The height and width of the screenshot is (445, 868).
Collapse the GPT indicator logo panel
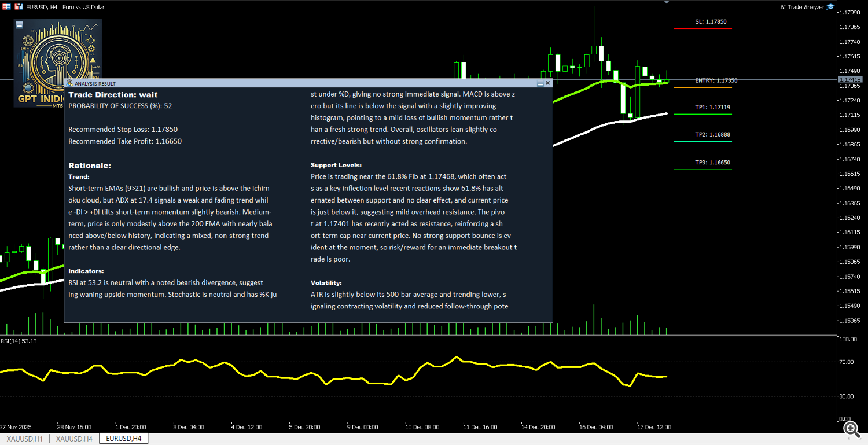coord(20,25)
